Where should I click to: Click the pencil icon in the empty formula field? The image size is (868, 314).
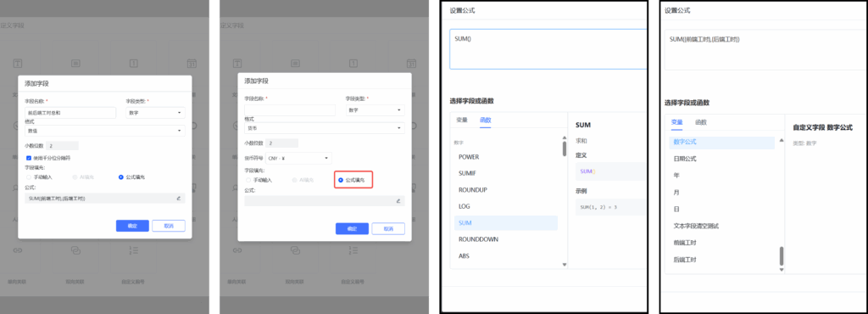tap(398, 200)
